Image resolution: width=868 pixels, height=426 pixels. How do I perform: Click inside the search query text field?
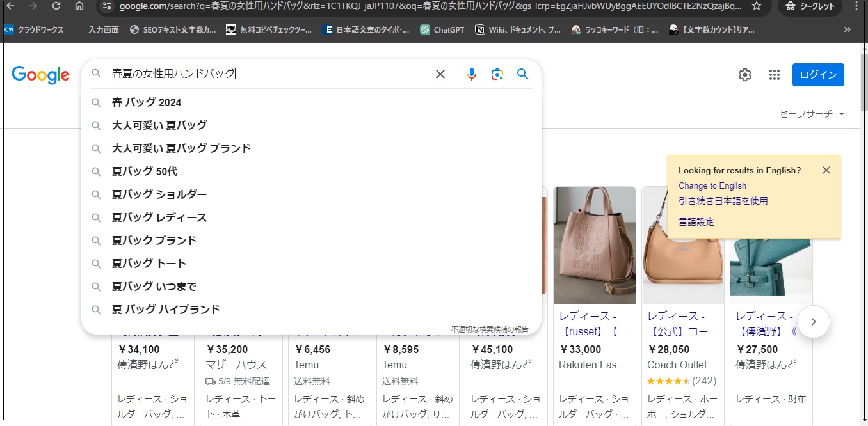click(269, 74)
